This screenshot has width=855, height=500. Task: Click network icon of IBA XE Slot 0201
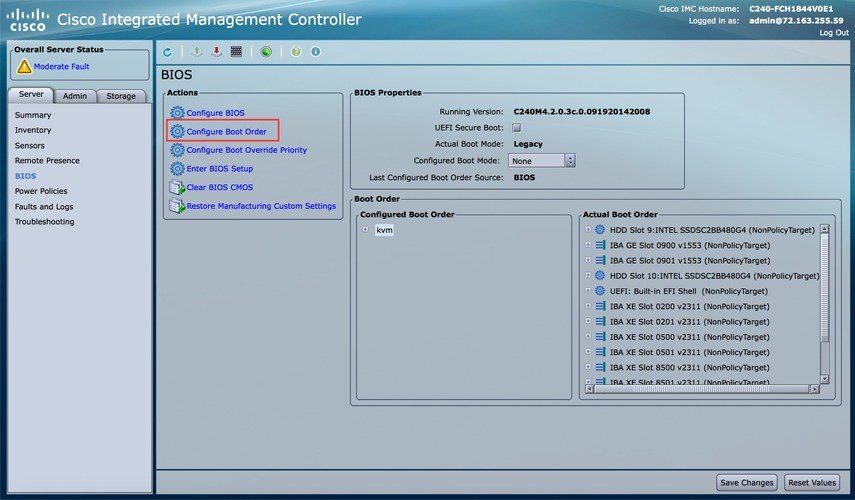click(600, 322)
